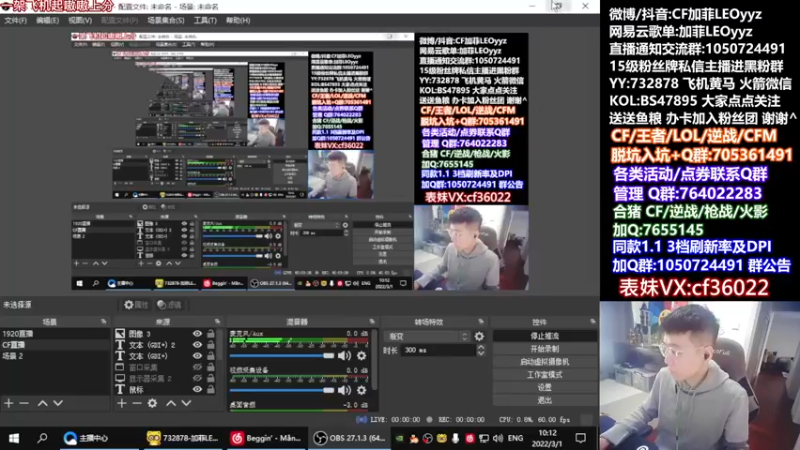The width and height of the screenshot is (800, 450).
Task: Adjust 视频采集设备 volume slider
Action: point(282,390)
